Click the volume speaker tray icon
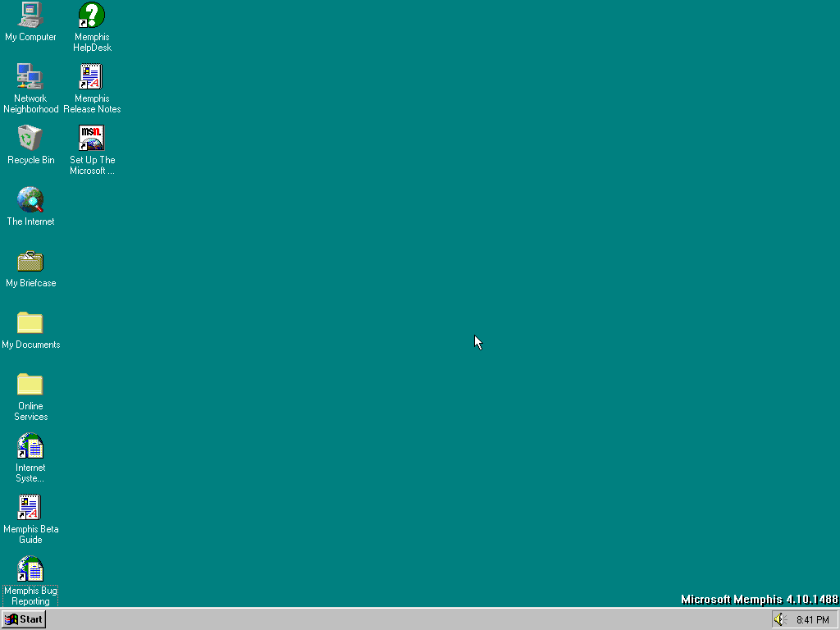The width and height of the screenshot is (840, 630). pos(779,620)
